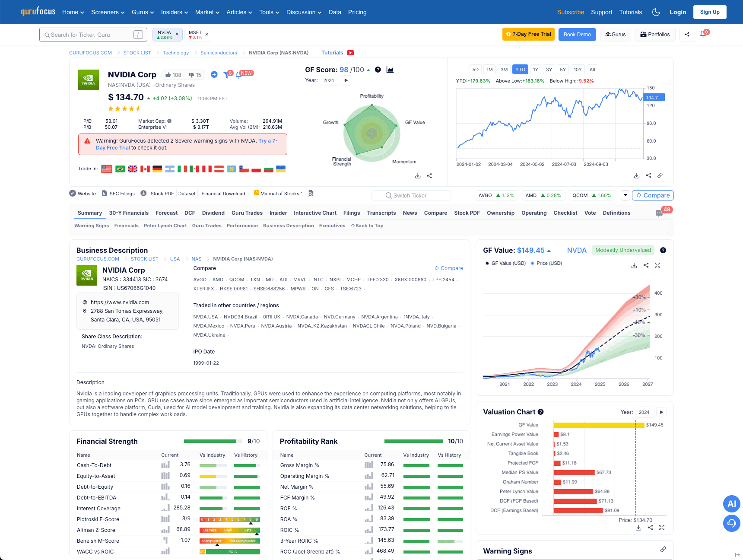The image size is (743, 560).
Task: Open the SEC Filings link
Action: (118, 194)
